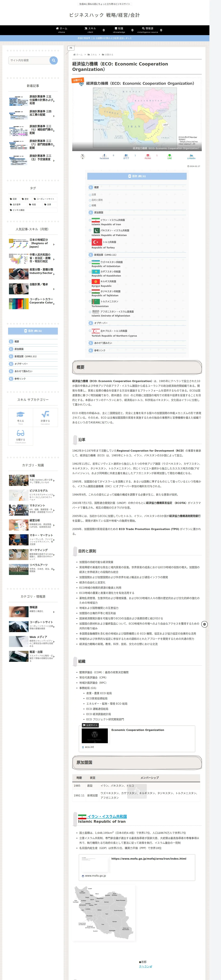The width and height of the screenshot is (221, 980).
Task: Click the scroll-to-top arrow button
Action: tap(204, 624)
